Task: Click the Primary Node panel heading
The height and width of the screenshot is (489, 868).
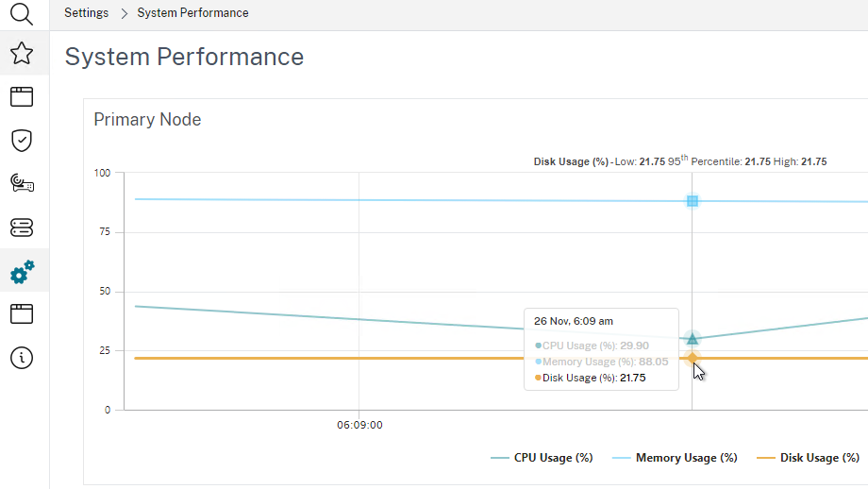Action: (147, 120)
